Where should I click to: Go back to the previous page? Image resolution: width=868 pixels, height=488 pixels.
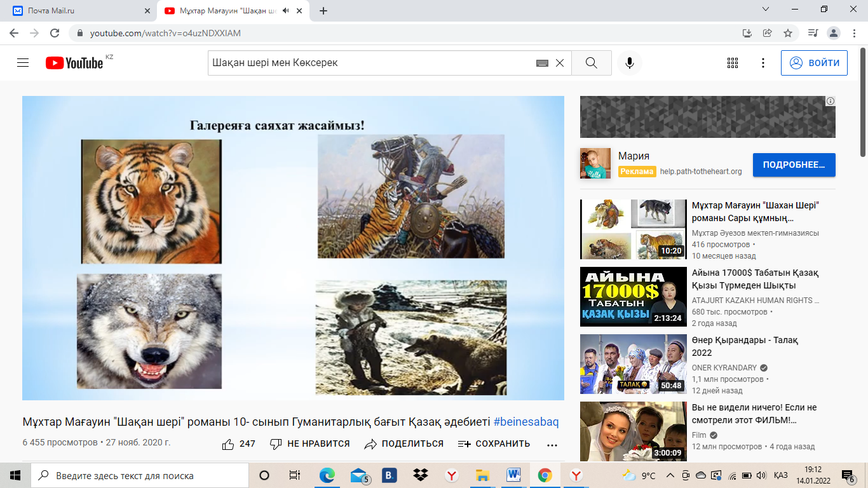pos(14,33)
